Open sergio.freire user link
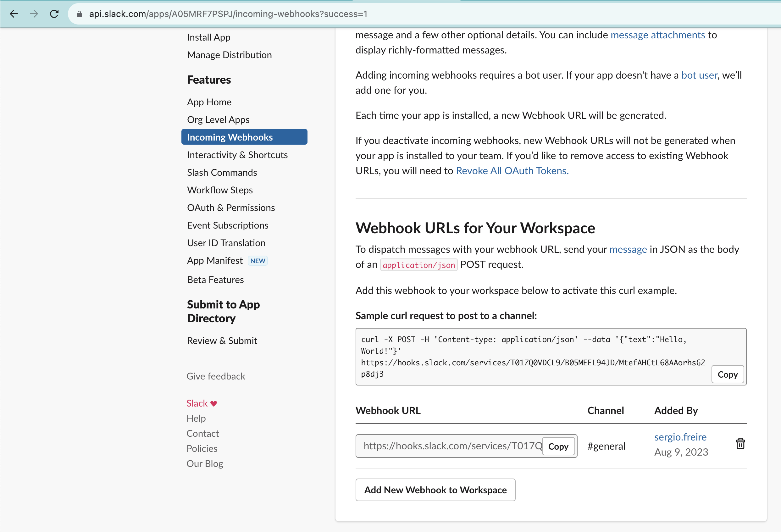781x532 pixels. point(680,437)
